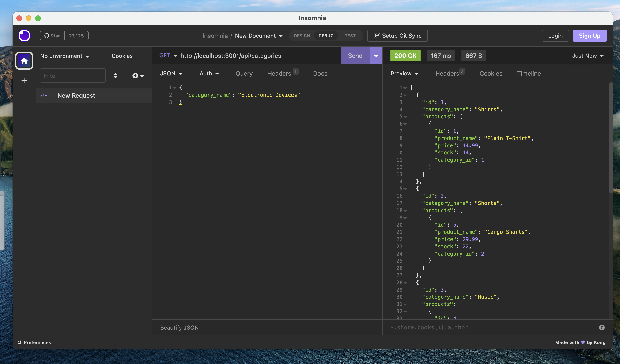Click the sort order icon beside filter field
Viewport: 620px width, 364px height.
[x=115, y=75]
